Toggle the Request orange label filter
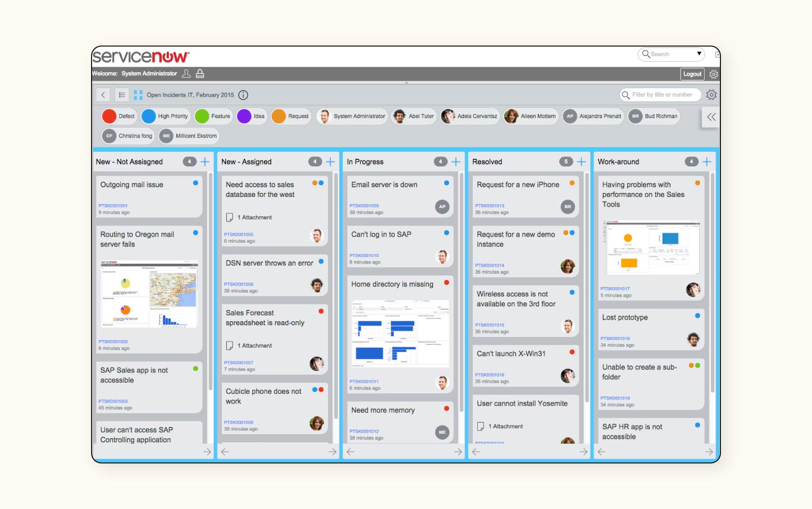812x509 pixels. 291,116
